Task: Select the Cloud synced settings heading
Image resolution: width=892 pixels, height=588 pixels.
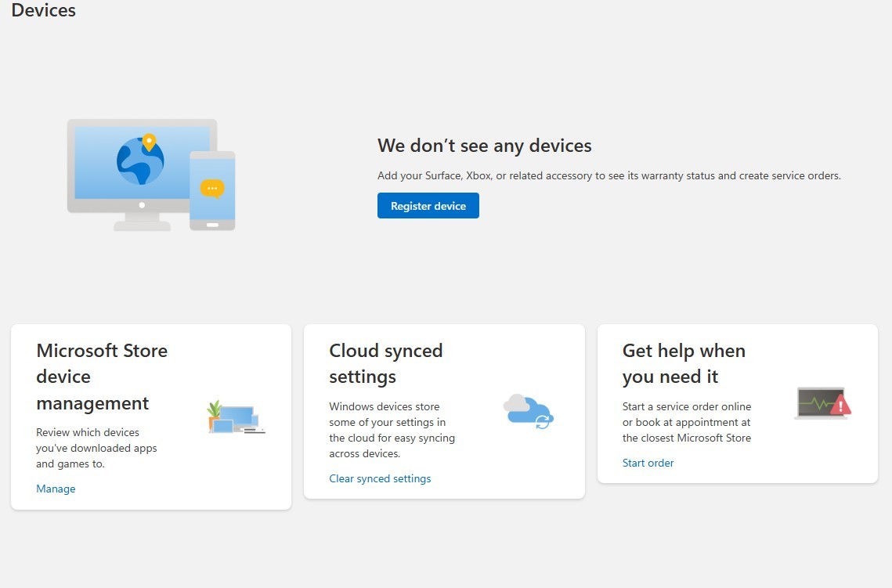Action: click(385, 363)
